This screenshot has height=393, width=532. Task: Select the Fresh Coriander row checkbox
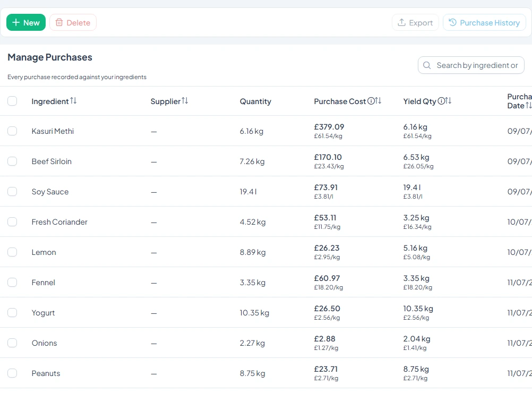click(x=12, y=221)
